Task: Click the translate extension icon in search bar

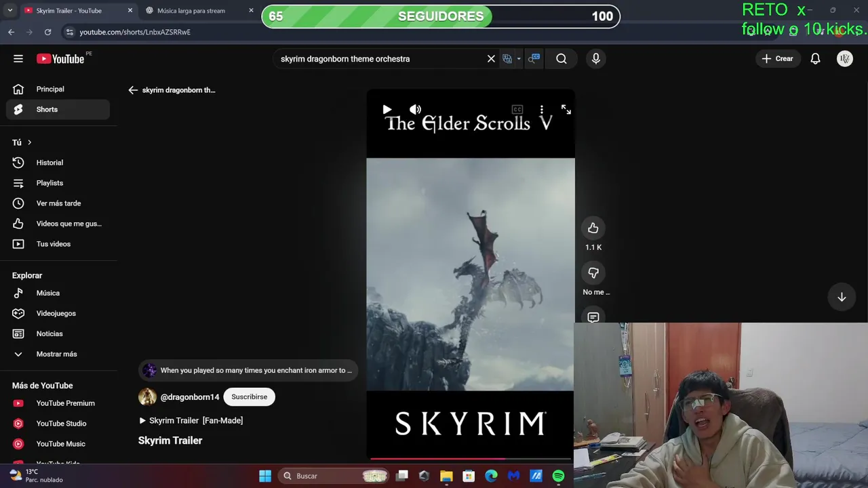Action: (x=507, y=59)
